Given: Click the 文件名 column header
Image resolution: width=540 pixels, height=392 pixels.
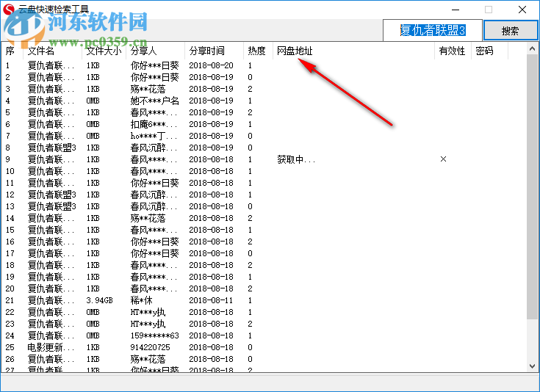Looking at the screenshot, I should (x=52, y=51).
